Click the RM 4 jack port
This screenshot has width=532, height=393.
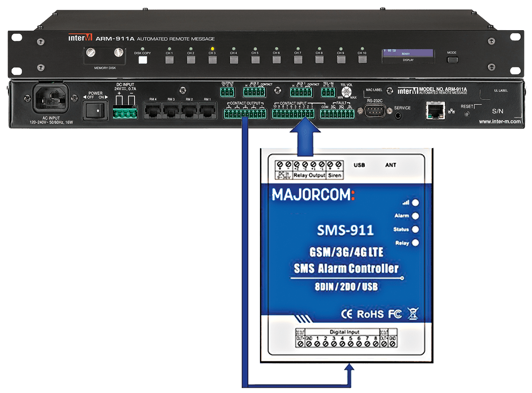(x=153, y=111)
